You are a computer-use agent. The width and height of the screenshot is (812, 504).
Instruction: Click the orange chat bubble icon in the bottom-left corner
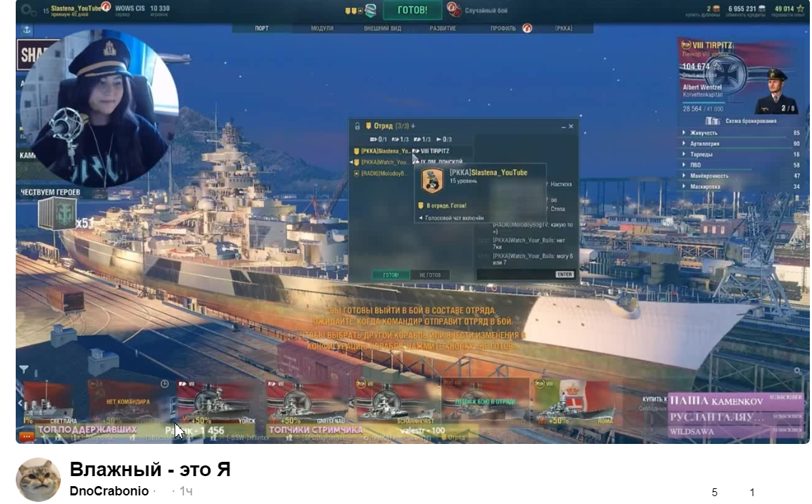(26, 437)
